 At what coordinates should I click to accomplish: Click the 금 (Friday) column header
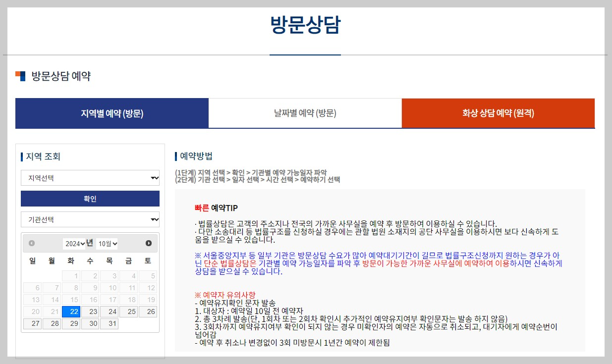click(128, 260)
